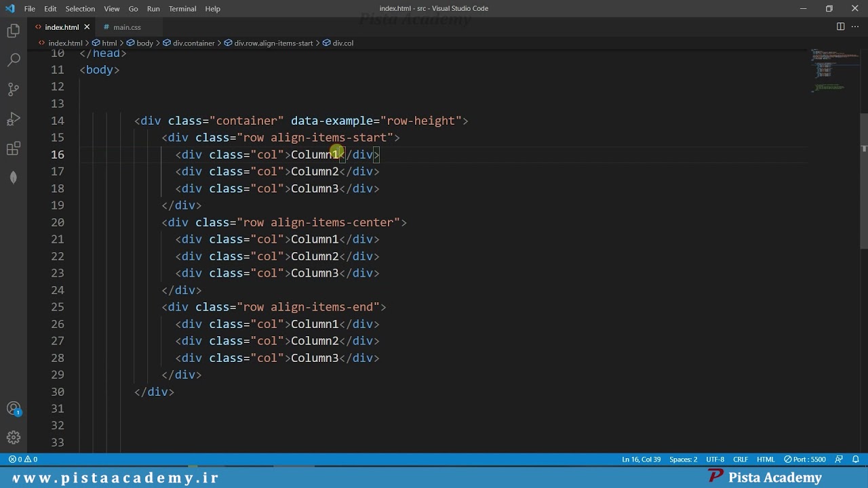
Task: Open the View menu
Action: point(112,8)
